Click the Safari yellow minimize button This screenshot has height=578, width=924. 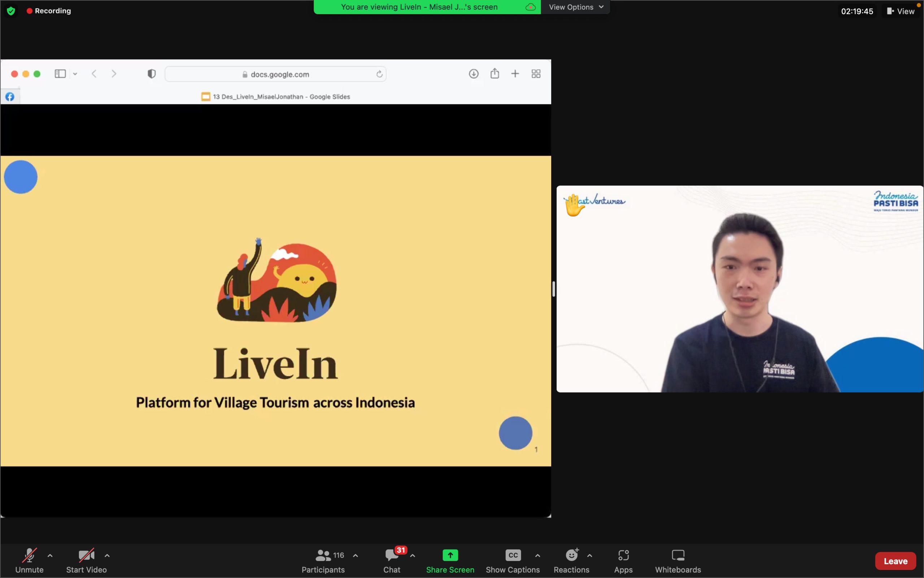[x=26, y=74]
